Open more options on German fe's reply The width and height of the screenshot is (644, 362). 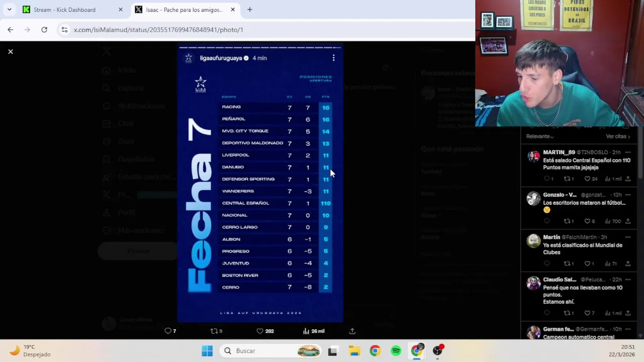pyautogui.click(x=628, y=329)
